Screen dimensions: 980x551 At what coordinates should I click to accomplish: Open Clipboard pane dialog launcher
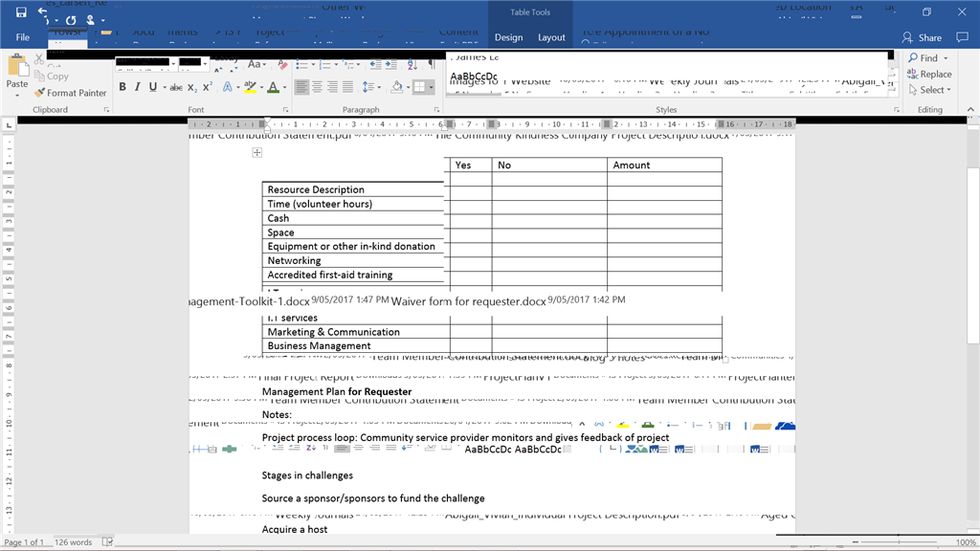[106, 109]
